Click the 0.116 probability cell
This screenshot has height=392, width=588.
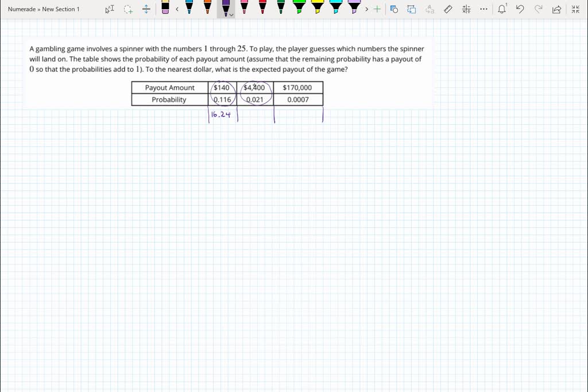pyautogui.click(x=222, y=99)
